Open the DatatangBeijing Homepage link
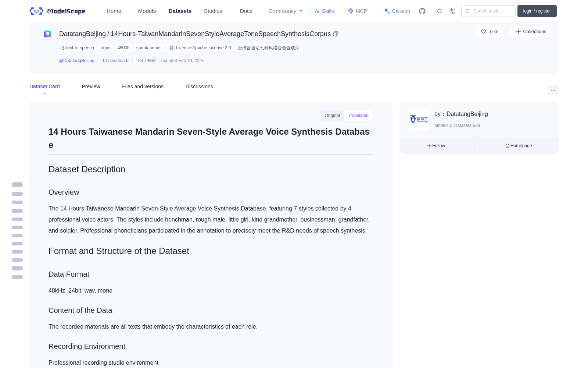 519,146
